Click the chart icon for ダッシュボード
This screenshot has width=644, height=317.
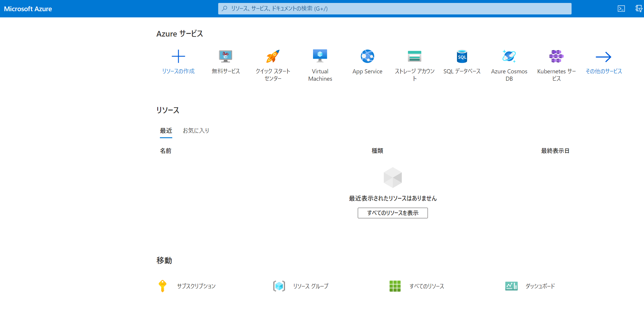(x=511, y=286)
